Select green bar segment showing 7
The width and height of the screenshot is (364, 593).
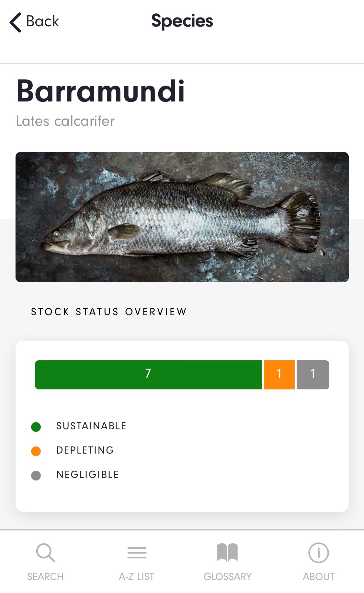tap(148, 375)
